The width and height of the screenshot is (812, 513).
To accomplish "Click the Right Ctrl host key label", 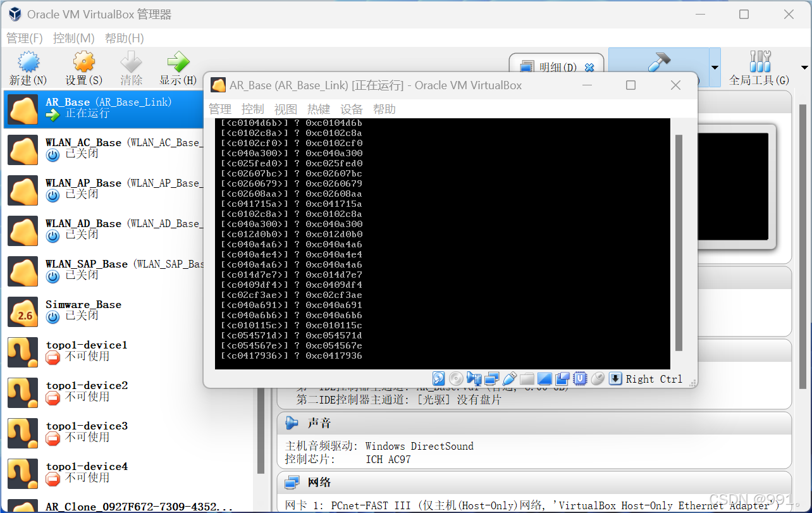I will [x=654, y=379].
